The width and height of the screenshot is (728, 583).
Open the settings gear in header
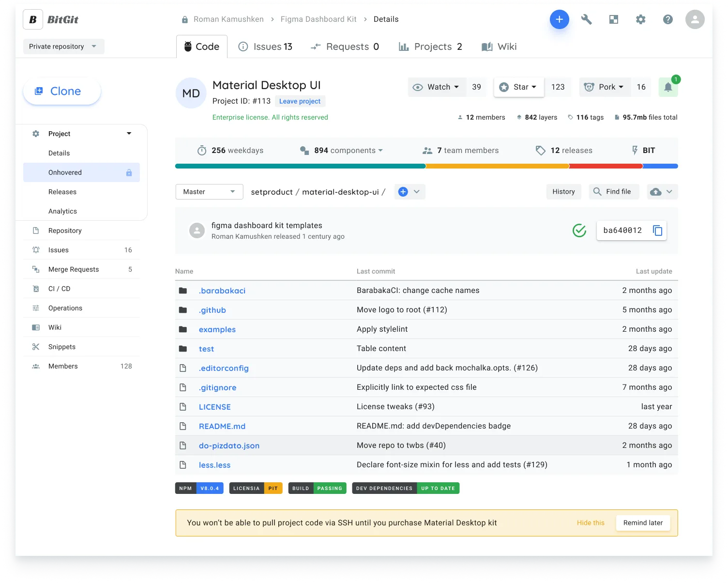click(x=640, y=19)
